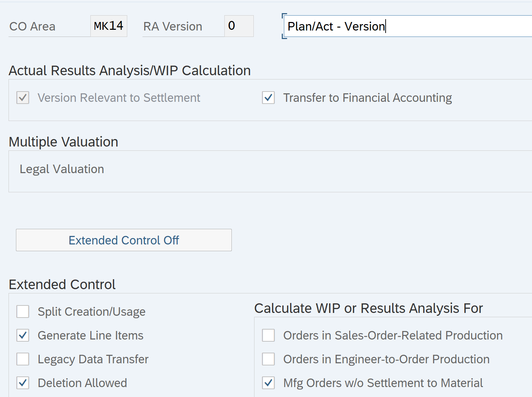Click the CO Area label
This screenshot has width=532, height=397.
32,27
